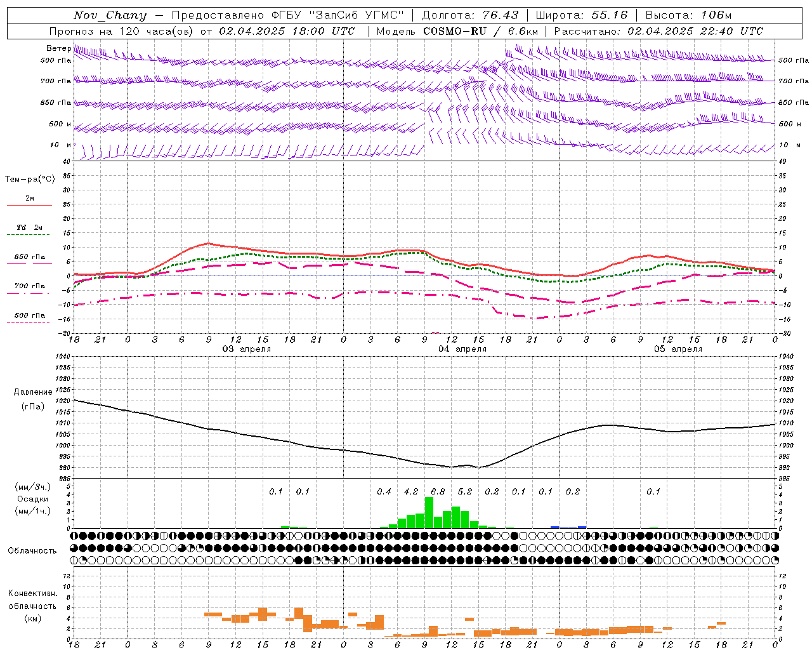Select the 'Долгота: 76.43' header value
812x650 pixels.
click(x=470, y=15)
